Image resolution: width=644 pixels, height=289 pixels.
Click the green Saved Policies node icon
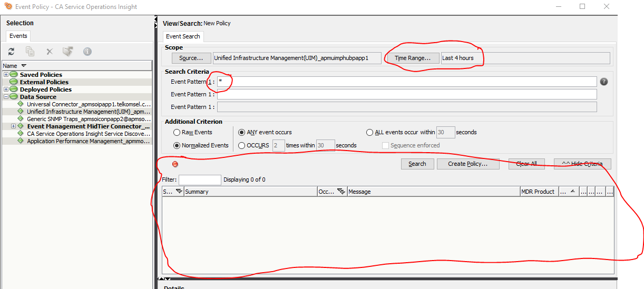pos(14,74)
